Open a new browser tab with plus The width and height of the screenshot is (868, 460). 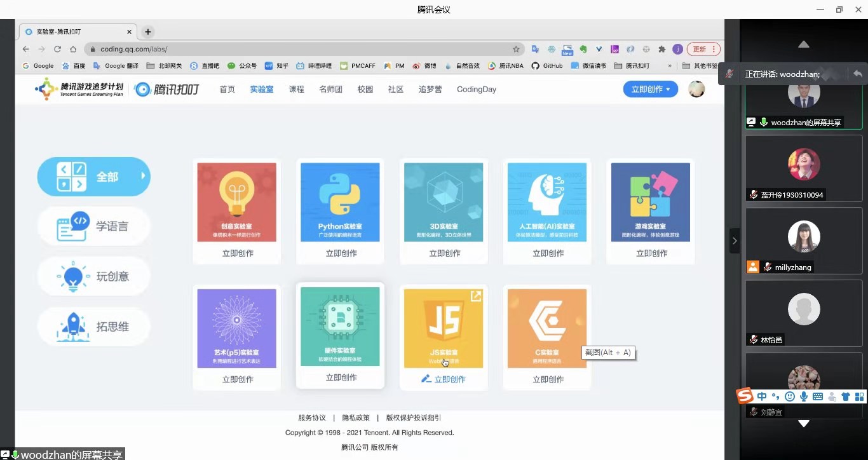click(147, 32)
